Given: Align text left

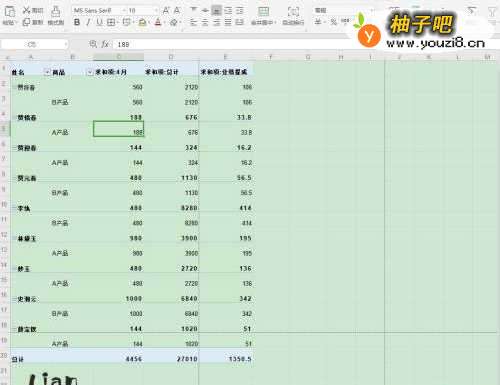Looking at the screenshot, I should pos(193,22).
